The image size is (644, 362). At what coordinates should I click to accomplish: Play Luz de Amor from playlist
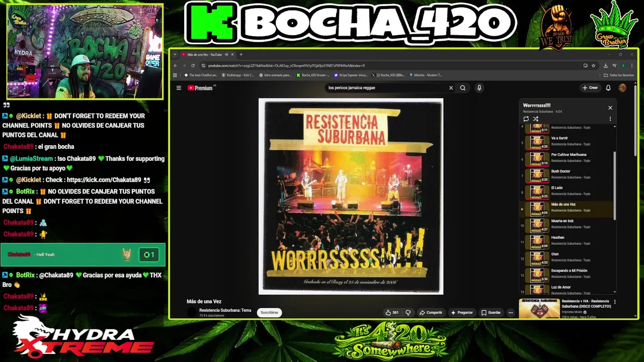click(x=567, y=289)
